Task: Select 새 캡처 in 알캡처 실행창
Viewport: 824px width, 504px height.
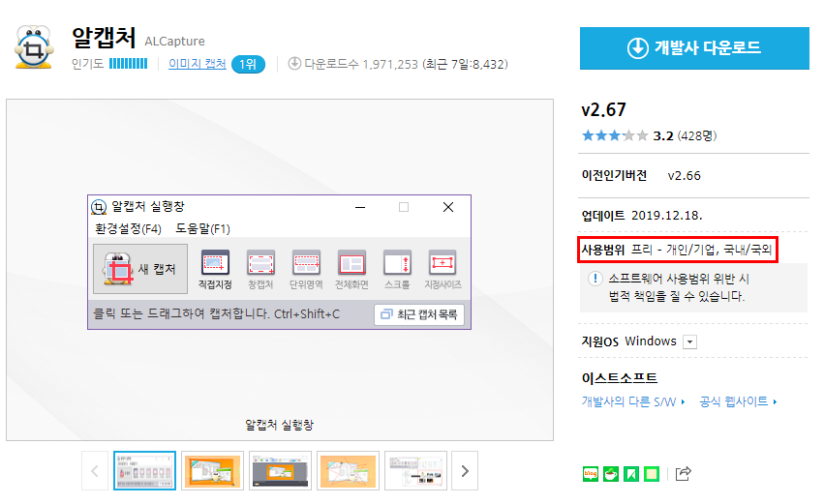Action: coord(140,269)
